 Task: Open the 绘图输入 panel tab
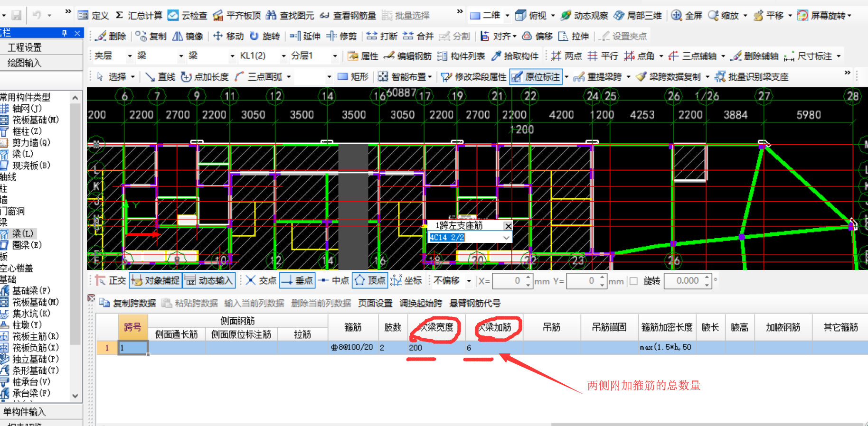(x=41, y=63)
